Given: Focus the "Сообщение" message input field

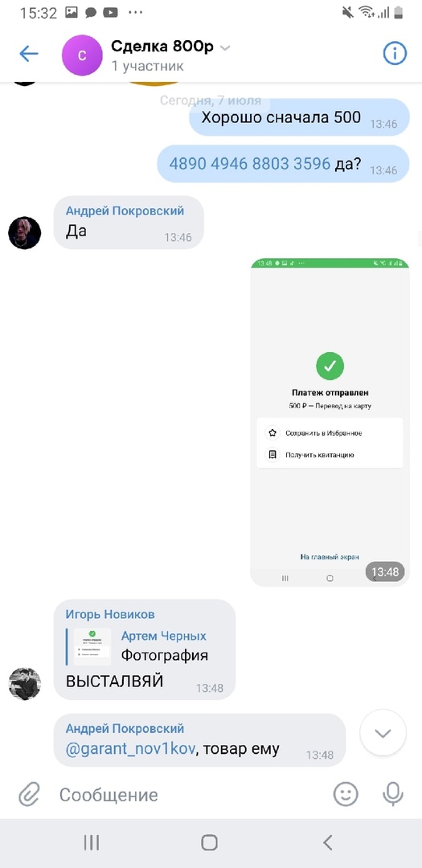Looking at the screenshot, I should pyautogui.click(x=188, y=795).
